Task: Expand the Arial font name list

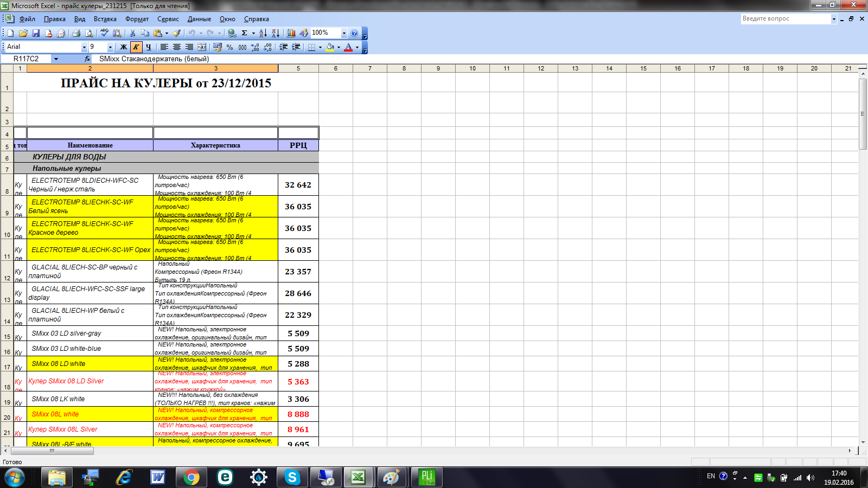Action: tap(84, 47)
